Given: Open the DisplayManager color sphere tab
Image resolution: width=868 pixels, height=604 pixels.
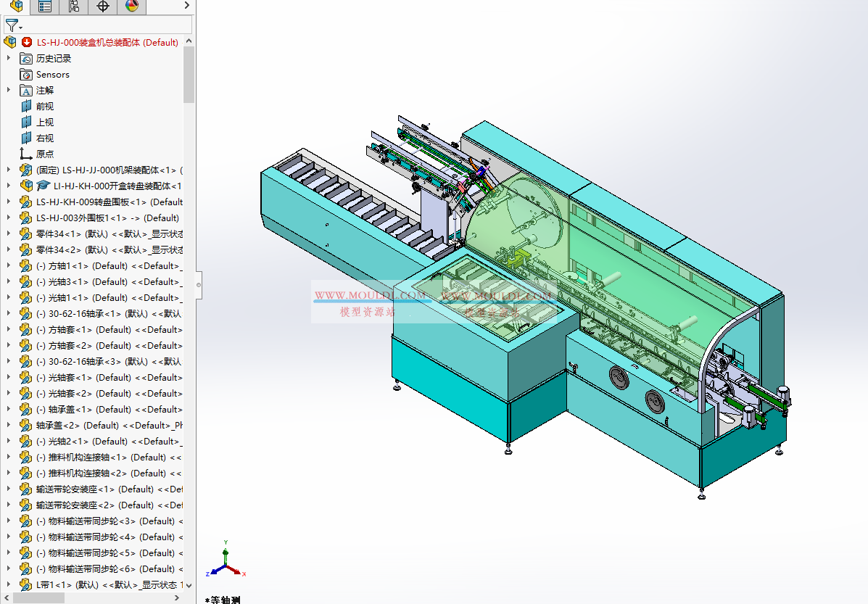Looking at the screenshot, I should click(131, 7).
